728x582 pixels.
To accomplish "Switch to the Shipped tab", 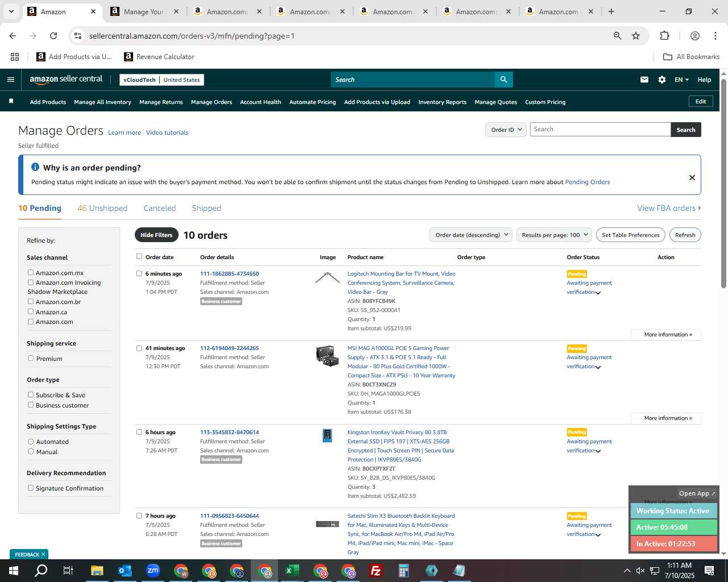I will tap(206, 208).
